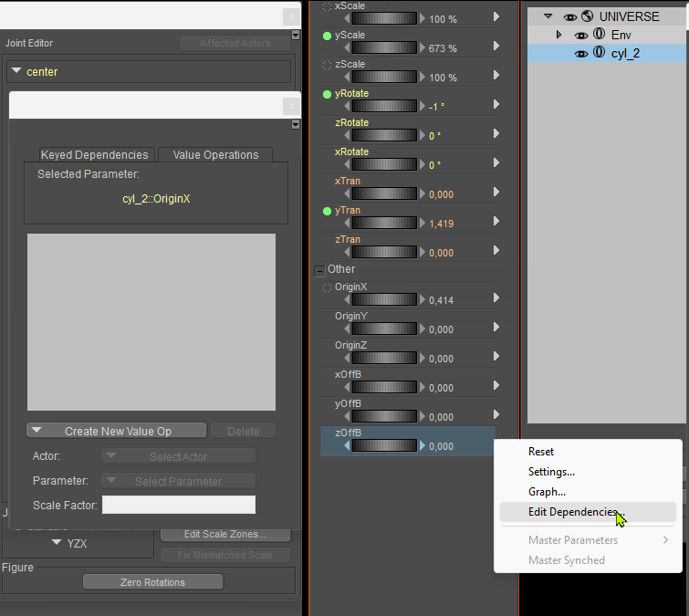Click the Env actor icon in hierarchy
689x616 pixels.
point(599,34)
